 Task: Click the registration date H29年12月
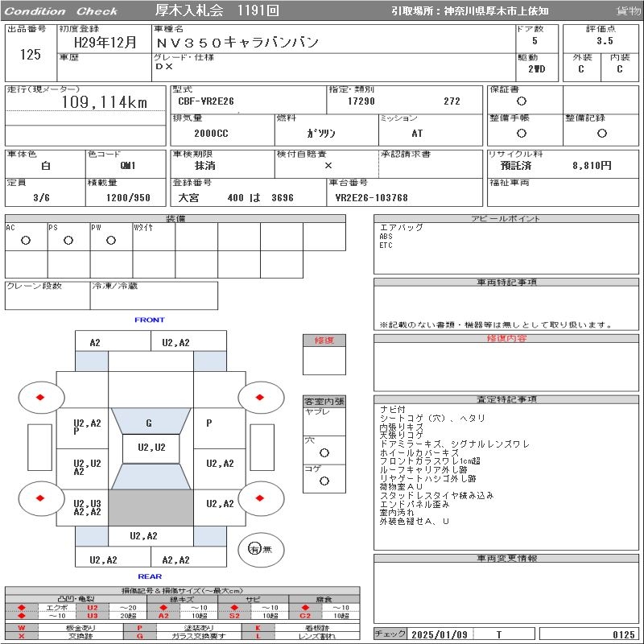pyautogui.click(x=105, y=43)
